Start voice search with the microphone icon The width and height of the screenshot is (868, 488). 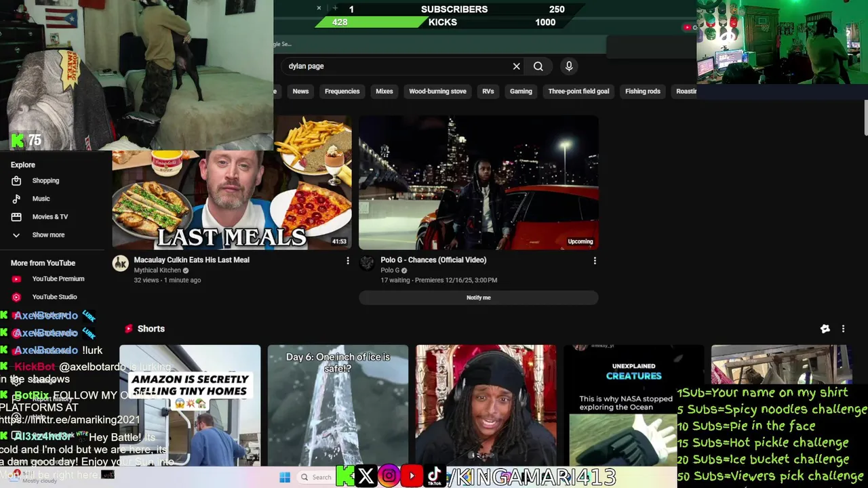(x=569, y=66)
